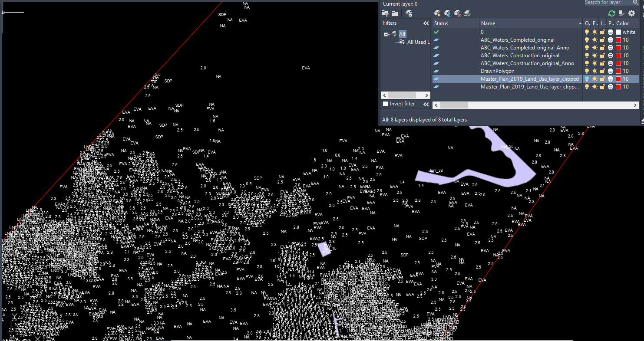Select the ABC_Waters_Construction_original_Anno layer name

coord(527,63)
